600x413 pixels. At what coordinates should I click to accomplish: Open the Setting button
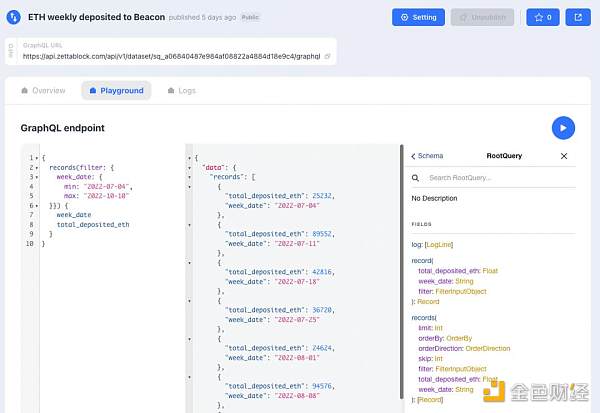pyautogui.click(x=418, y=17)
